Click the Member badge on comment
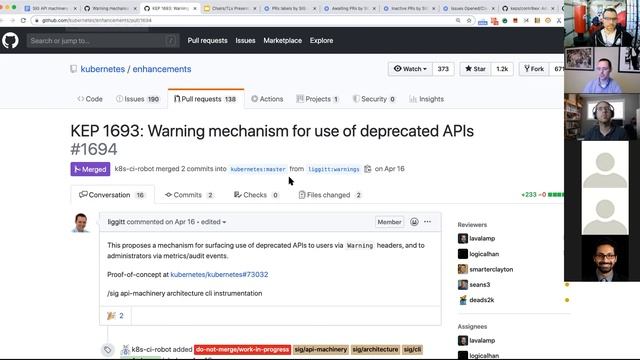 [389, 222]
